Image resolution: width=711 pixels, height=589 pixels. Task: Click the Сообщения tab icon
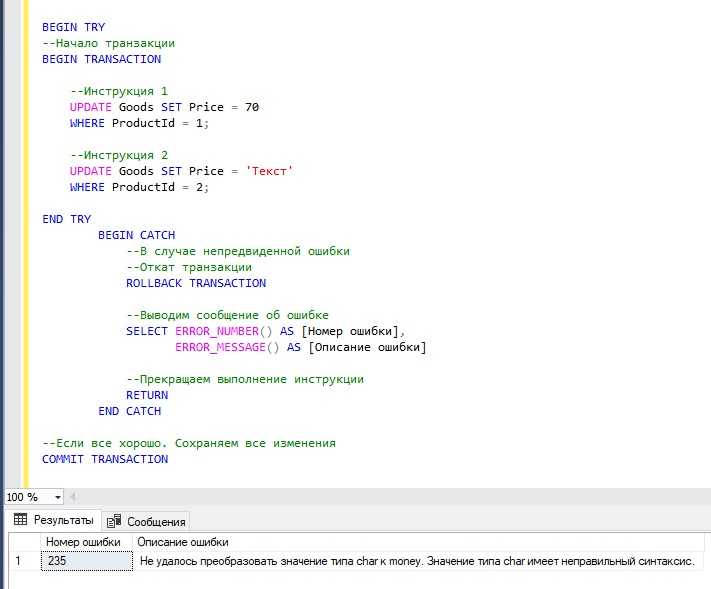click(114, 521)
